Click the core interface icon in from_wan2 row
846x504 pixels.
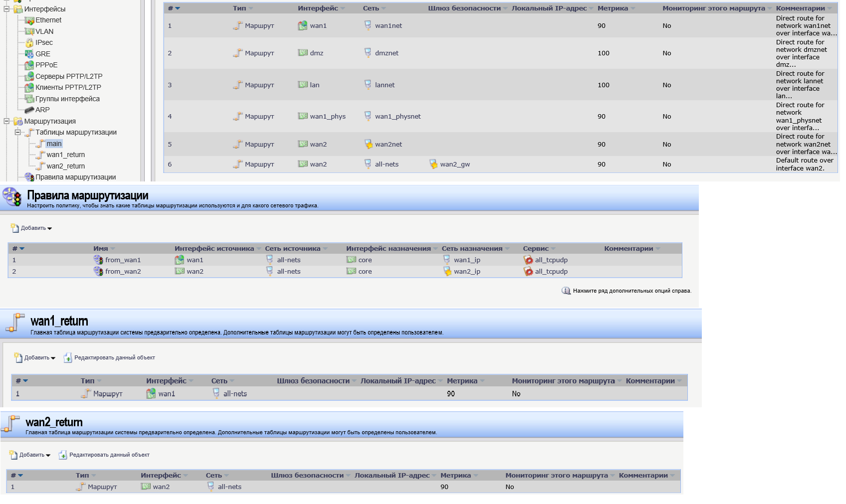[x=351, y=271]
